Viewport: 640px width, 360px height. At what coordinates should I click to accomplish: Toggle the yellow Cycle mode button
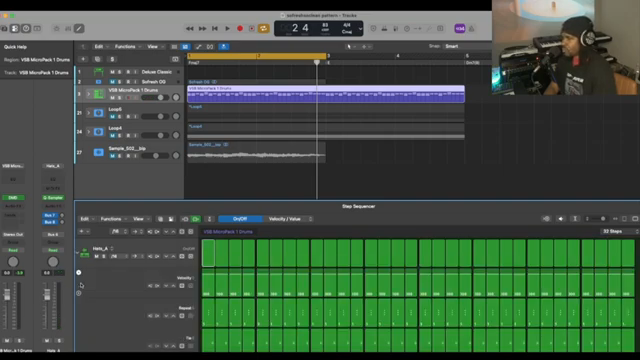point(263,29)
